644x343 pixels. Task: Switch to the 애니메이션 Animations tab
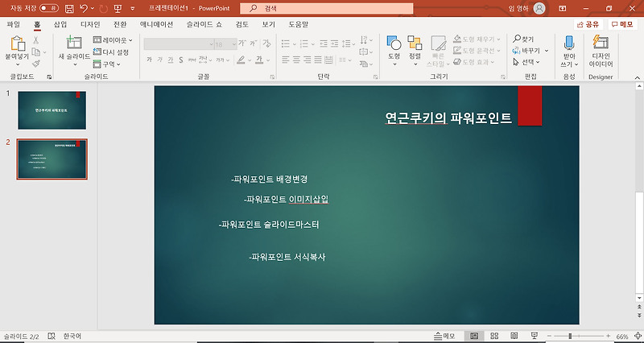coord(156,25)
